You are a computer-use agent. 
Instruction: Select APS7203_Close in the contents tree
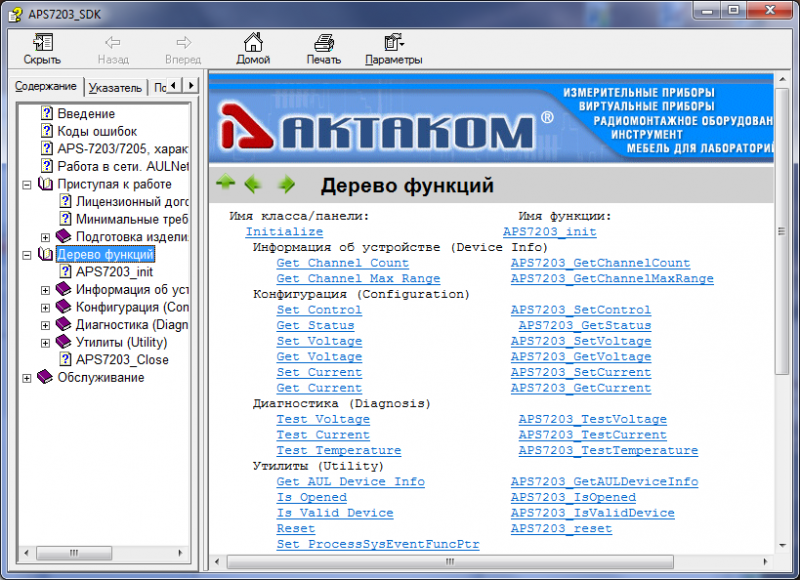click(122, 359)
